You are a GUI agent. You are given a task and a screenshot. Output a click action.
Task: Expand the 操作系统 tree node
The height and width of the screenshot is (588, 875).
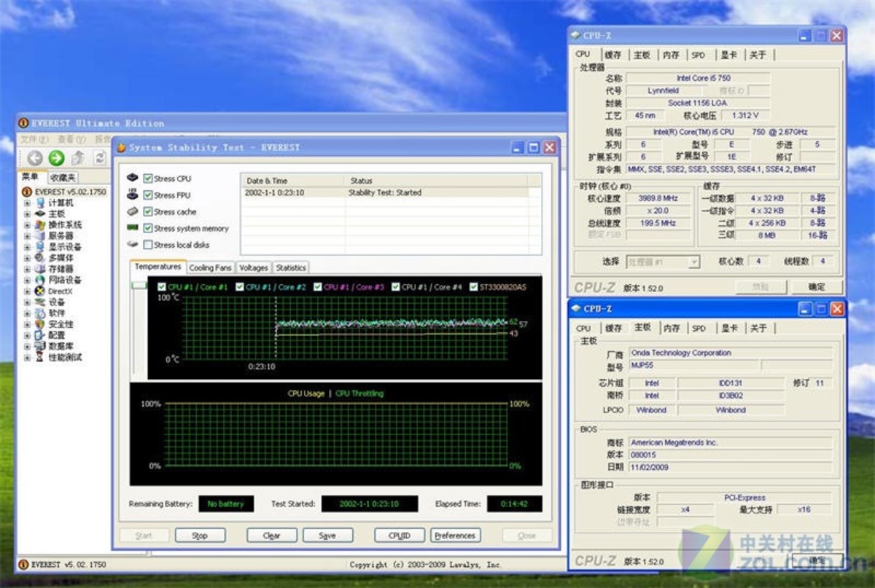(x=28, y=224)
